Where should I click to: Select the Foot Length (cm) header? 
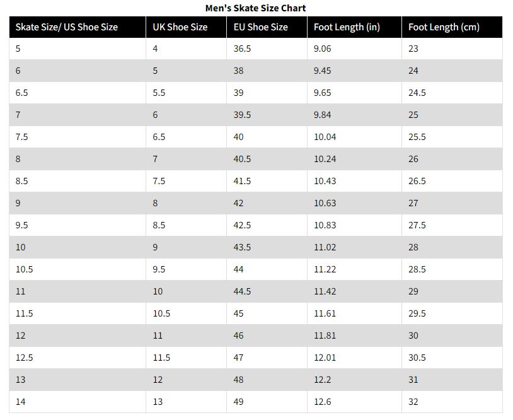coord(452,27)
